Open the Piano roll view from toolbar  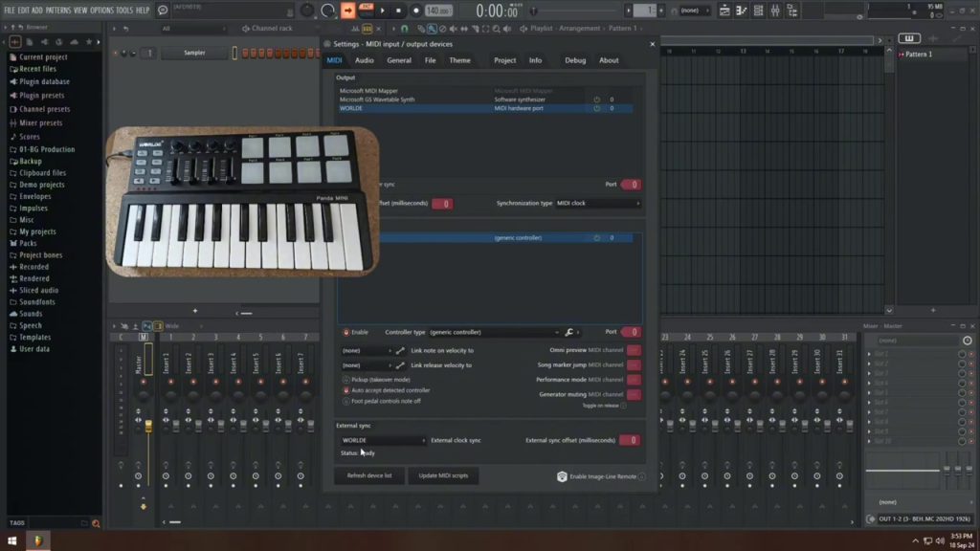pyautogui.click(x=742, y=11)
